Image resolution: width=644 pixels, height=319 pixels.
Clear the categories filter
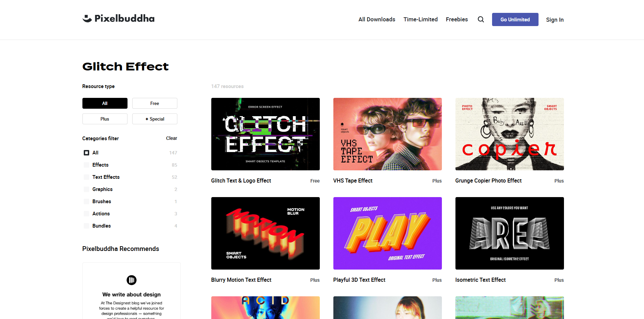tap(171, 138)
